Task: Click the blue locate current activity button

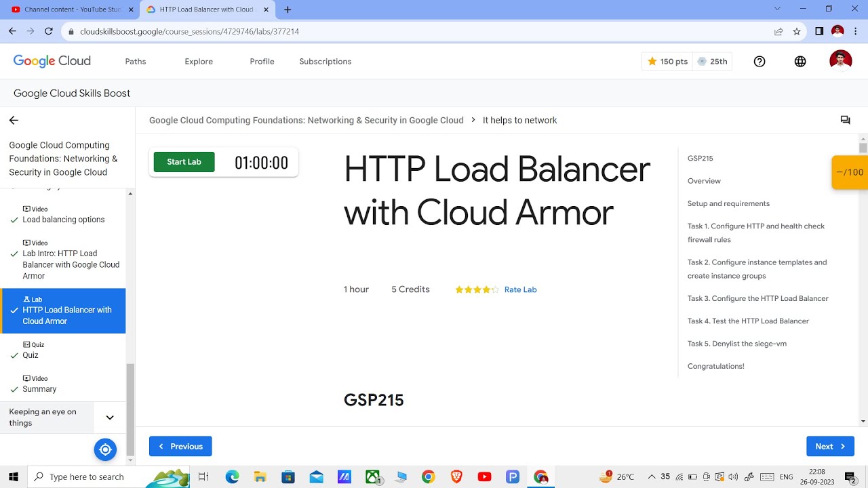Action: pos(105,449)
